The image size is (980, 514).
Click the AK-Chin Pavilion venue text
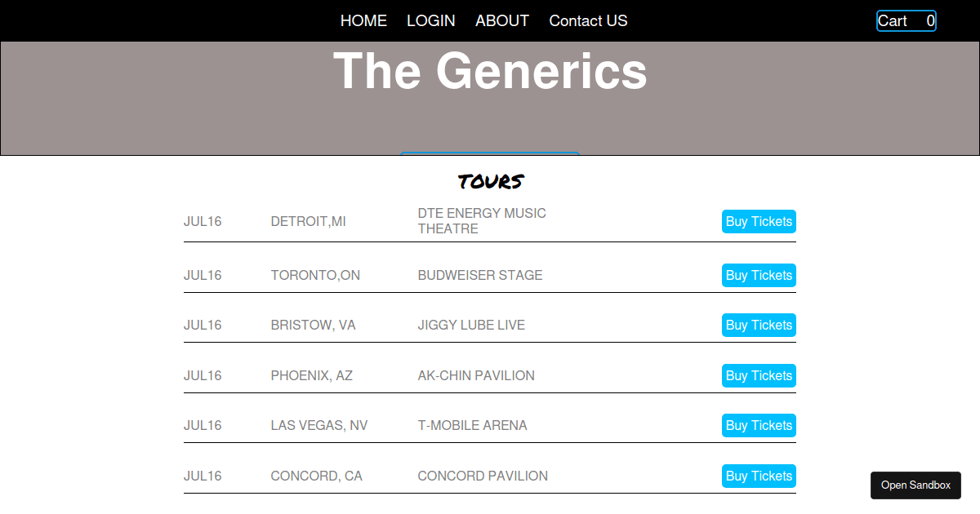click(476, 375)
